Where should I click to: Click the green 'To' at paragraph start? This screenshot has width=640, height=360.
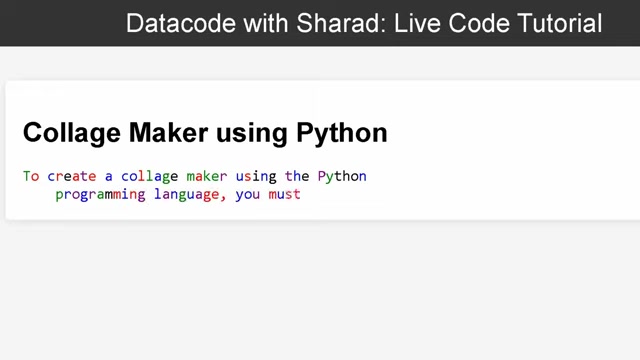(x=31, y=176)
